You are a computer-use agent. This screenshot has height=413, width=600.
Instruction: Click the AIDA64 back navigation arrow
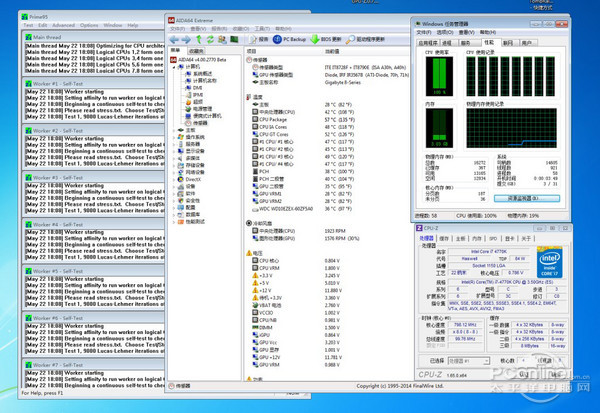point(174,39)
